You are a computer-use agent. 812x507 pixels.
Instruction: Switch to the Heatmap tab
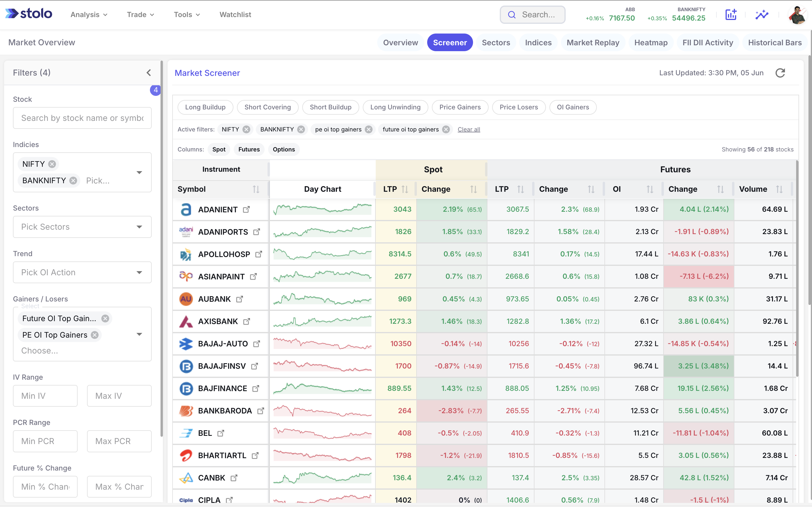tap(651, 43)
